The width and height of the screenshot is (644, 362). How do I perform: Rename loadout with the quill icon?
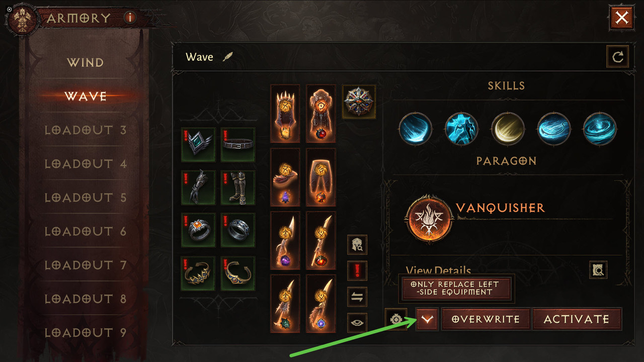228,57
